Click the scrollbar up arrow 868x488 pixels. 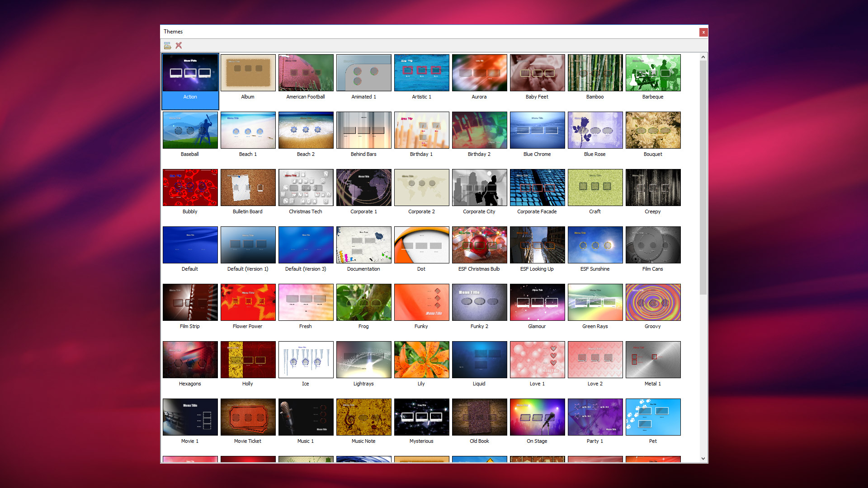click(703, 57)
